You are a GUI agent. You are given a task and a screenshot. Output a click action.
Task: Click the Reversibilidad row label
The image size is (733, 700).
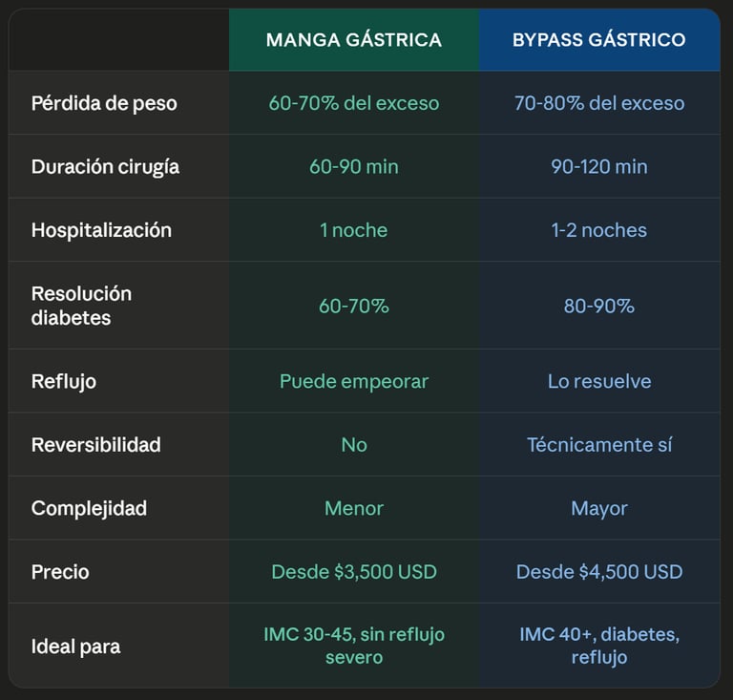(95, 445)
